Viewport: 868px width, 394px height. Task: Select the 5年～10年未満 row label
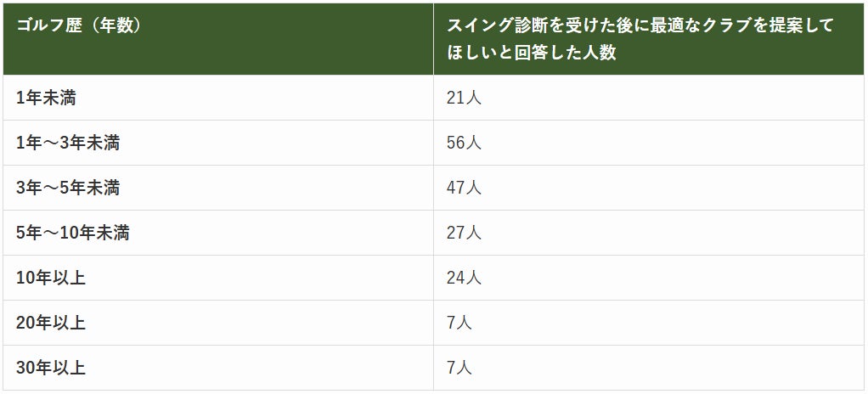pyautogui.click(x=72, y=233)
